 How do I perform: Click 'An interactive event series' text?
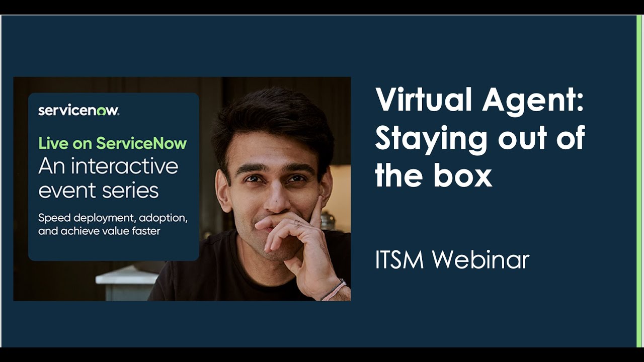click(108, 178)
